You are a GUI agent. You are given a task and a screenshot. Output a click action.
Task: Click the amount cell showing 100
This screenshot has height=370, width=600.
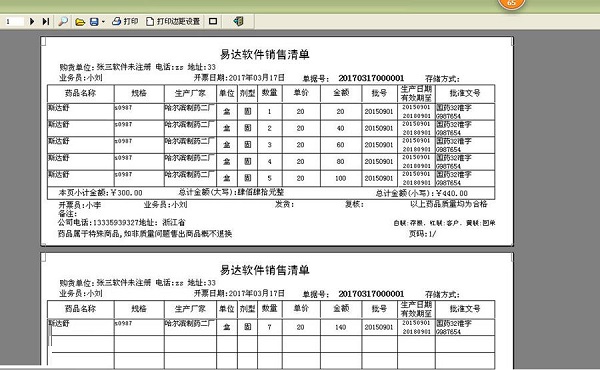point(341,178)
